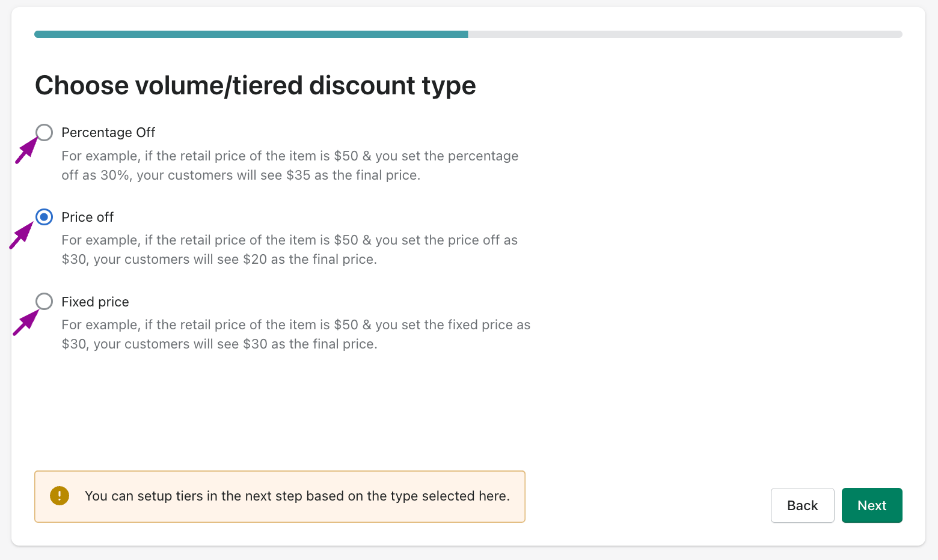
Task: Click the teal filled part of progress bar
Action: (x=251, y=34)
